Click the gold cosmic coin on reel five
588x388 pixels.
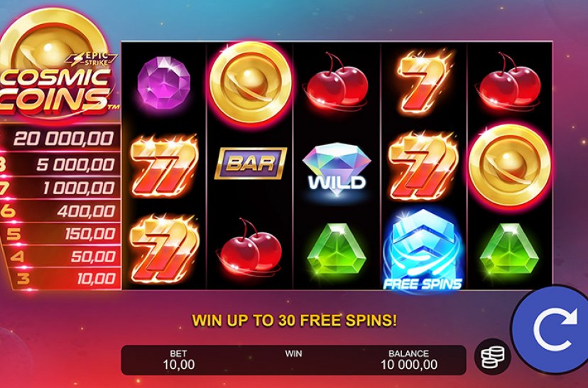(510, 165)
